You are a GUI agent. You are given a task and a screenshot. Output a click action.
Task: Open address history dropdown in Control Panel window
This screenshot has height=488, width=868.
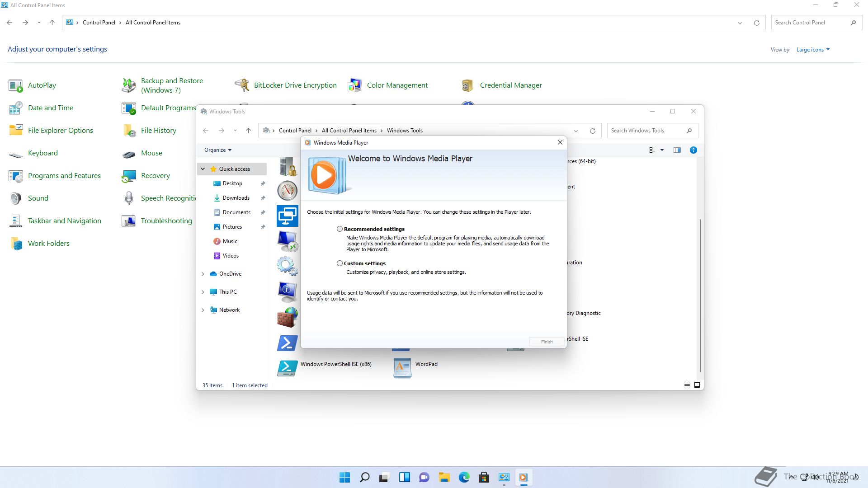click(740, 23)
